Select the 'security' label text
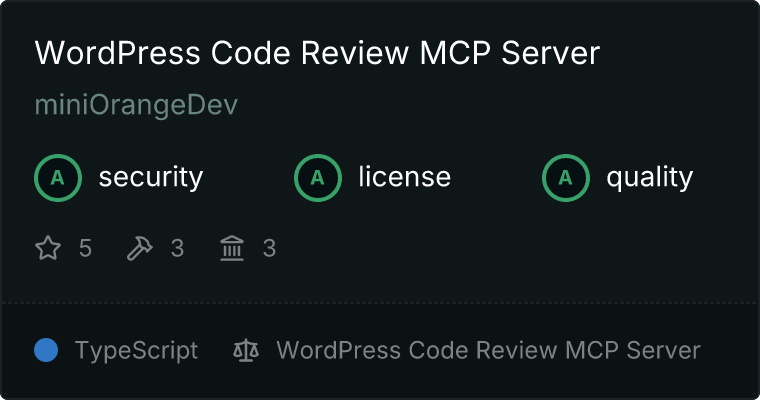 click(x=151, y=177)
